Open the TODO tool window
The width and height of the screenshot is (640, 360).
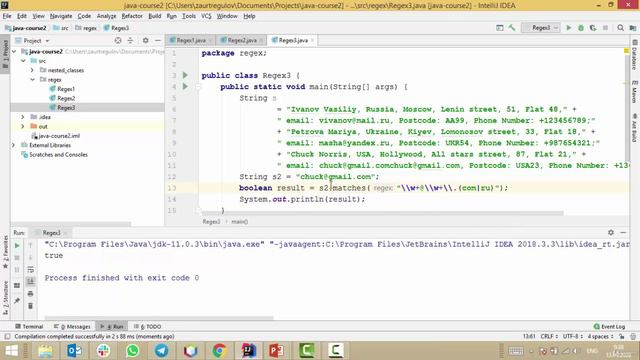[x=147, y=327]
